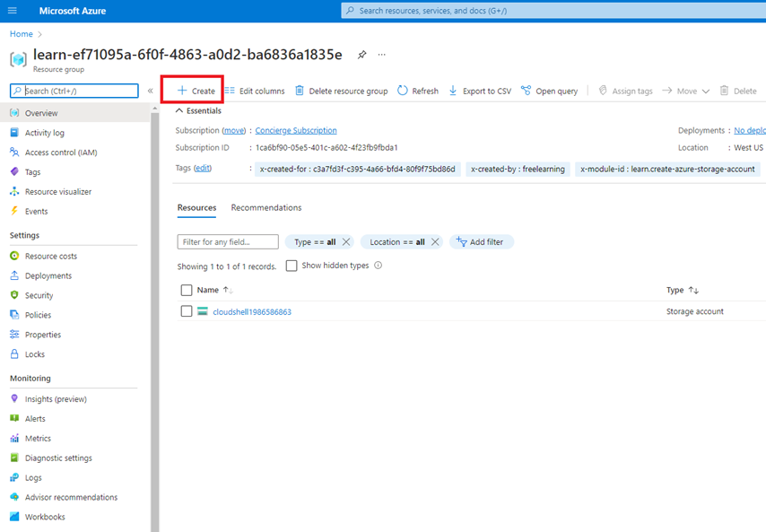Collapse the Essentials section
Viewport: 766px width, 532px height.
(x=198, y=111)
